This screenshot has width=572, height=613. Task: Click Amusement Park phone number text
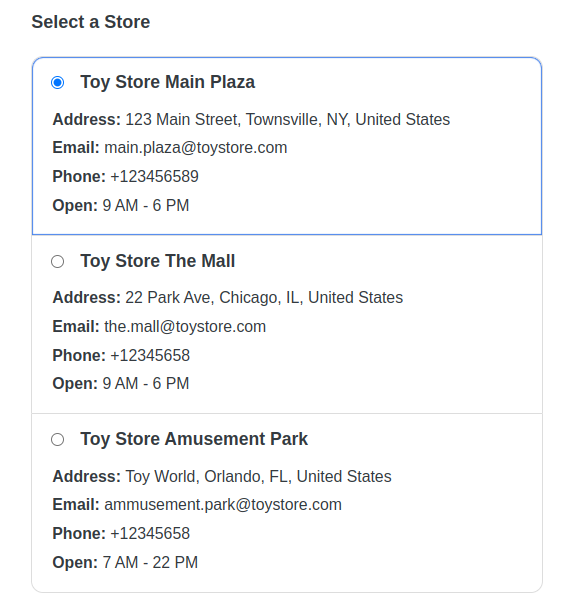coord(150,534)
